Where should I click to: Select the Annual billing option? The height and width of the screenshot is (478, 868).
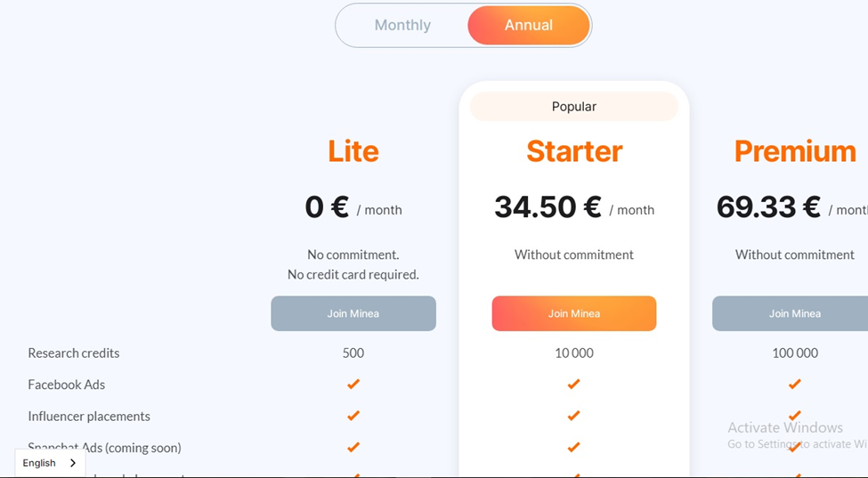pyautogui.click(x=529, y=25)
